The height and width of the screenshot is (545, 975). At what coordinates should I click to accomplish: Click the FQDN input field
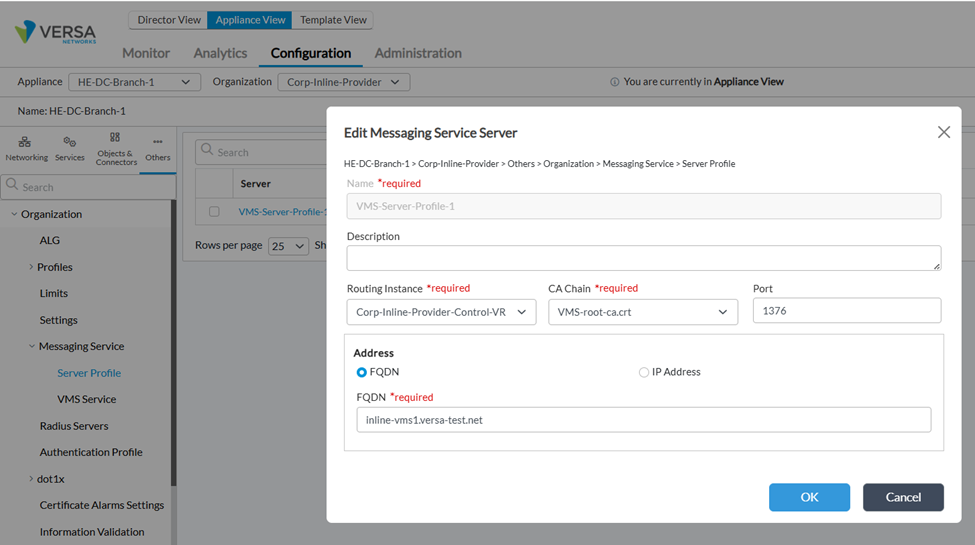pos(644,420)
